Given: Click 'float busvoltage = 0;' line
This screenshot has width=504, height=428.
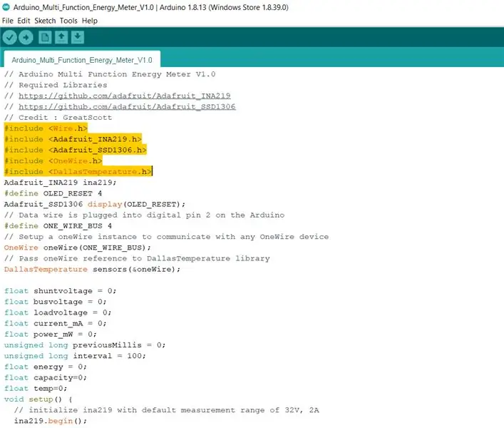Looking at the screenshot, I should click(56, 302).
